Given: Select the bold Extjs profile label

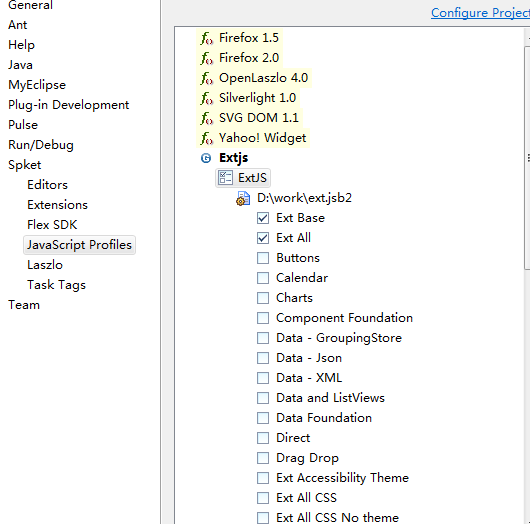Looking at the screenshot, I should point(234,158).
